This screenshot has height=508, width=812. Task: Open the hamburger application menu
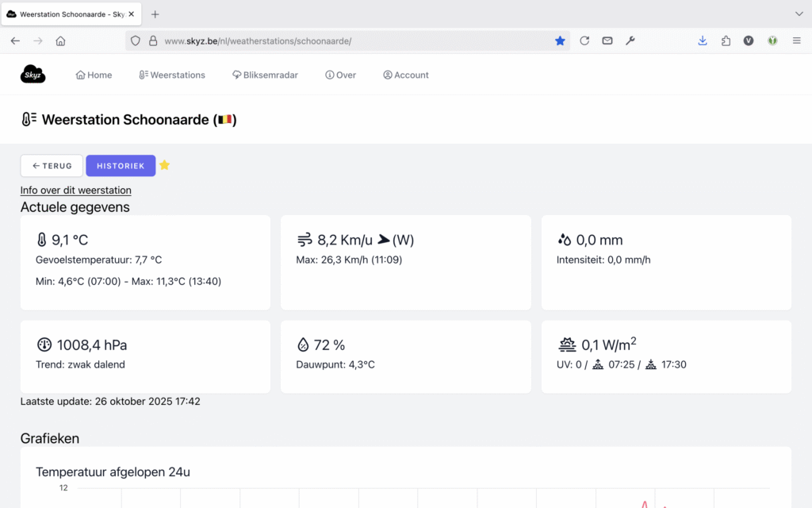(x=796, y=40)
